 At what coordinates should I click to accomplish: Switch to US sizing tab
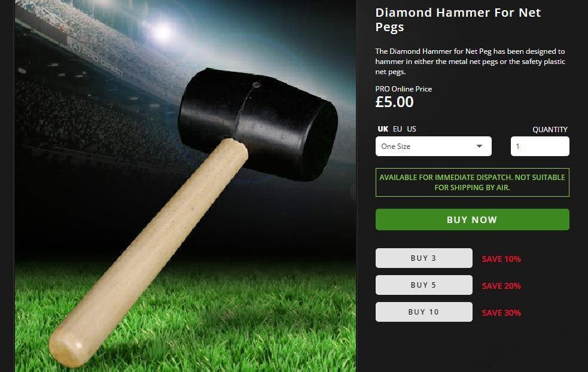click(x=412, y=129)
